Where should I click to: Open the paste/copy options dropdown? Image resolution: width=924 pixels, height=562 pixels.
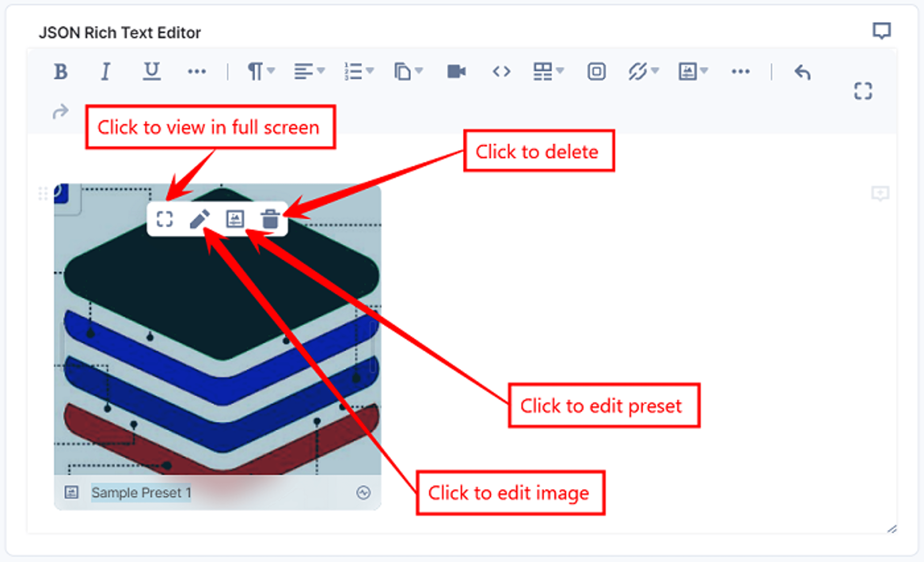tap(408, 71)
